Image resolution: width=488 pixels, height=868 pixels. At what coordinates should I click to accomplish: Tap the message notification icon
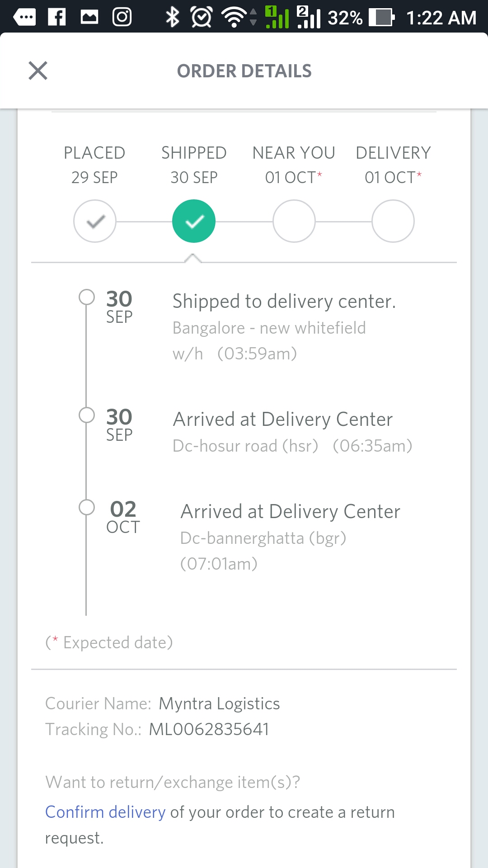(x=24, y=17)
